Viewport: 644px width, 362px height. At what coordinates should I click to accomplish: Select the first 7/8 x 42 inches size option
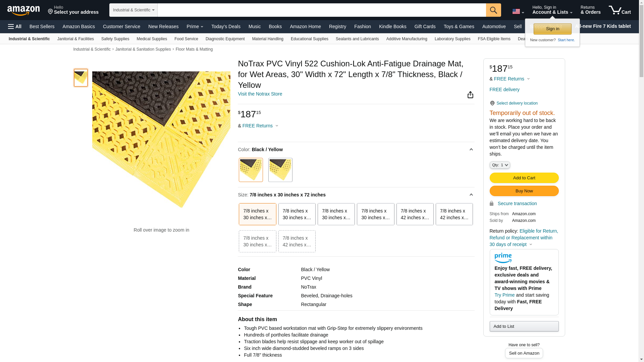point(415,214)
